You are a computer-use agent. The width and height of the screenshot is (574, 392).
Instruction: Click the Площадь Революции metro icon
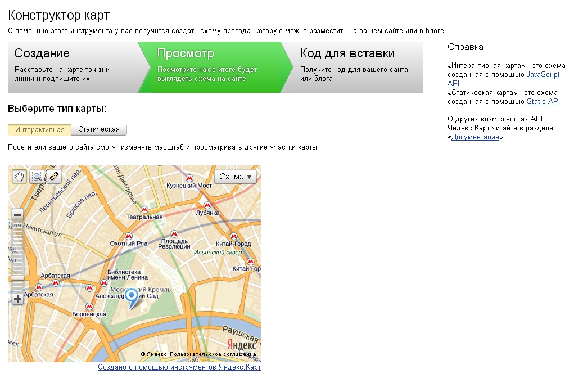pyautogui.click(x=174, y=234)
